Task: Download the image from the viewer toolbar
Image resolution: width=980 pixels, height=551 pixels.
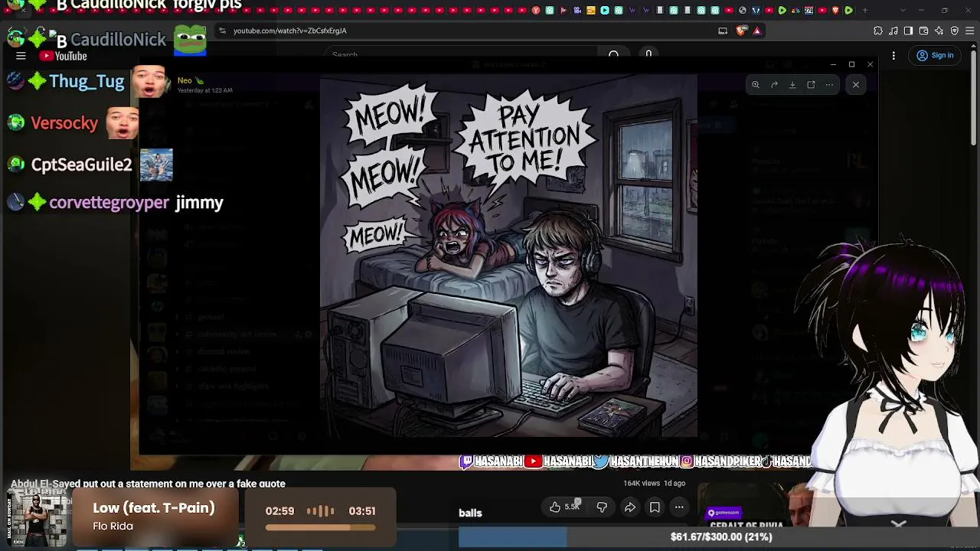Action: [792, 85]
